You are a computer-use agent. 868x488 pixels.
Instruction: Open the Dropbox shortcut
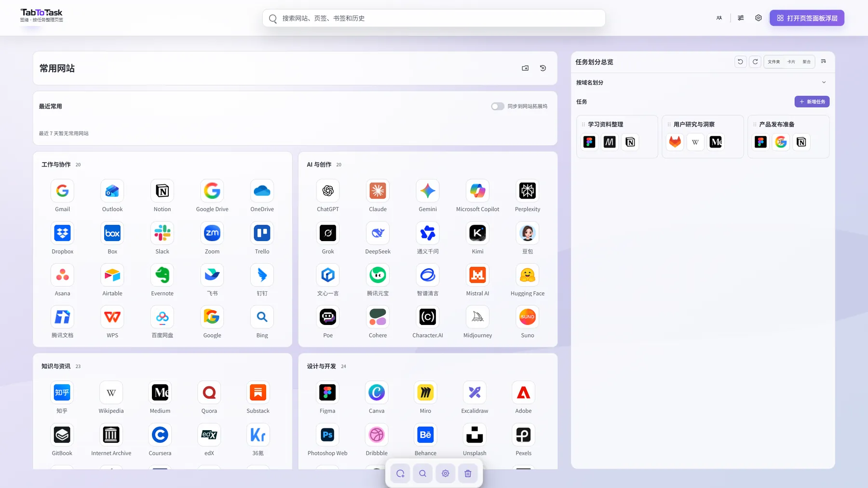[62, 233]
